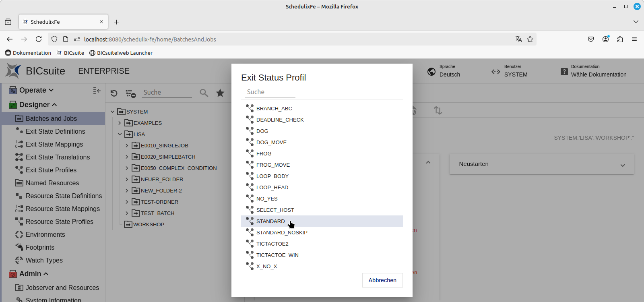Click the magnifier search icon
Screen dimensions: 644x302
point(204,93)
